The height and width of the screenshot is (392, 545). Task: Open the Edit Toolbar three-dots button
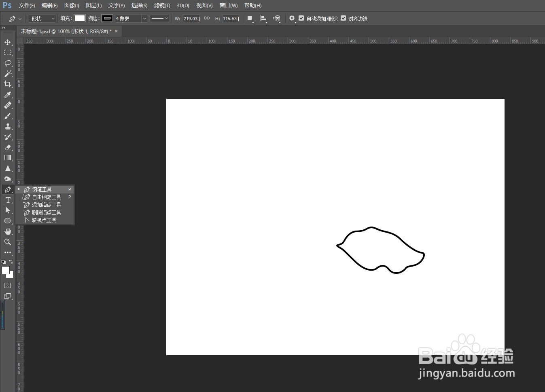click(8, 252)
